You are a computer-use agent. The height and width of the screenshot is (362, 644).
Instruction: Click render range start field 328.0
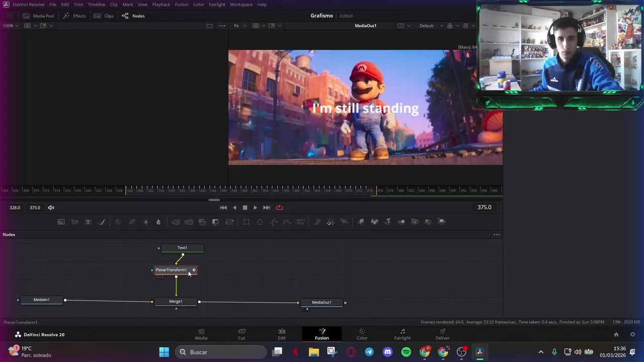click(x=15, y=208)
